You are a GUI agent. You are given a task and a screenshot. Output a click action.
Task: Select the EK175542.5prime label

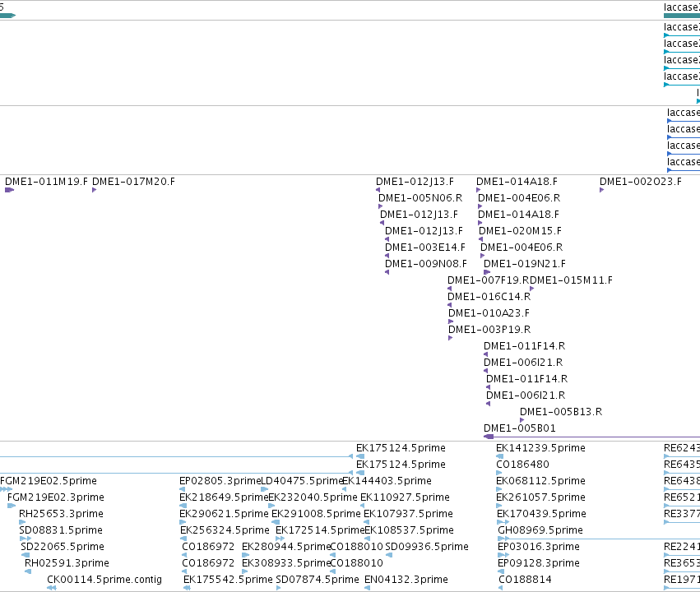point(228,580)
